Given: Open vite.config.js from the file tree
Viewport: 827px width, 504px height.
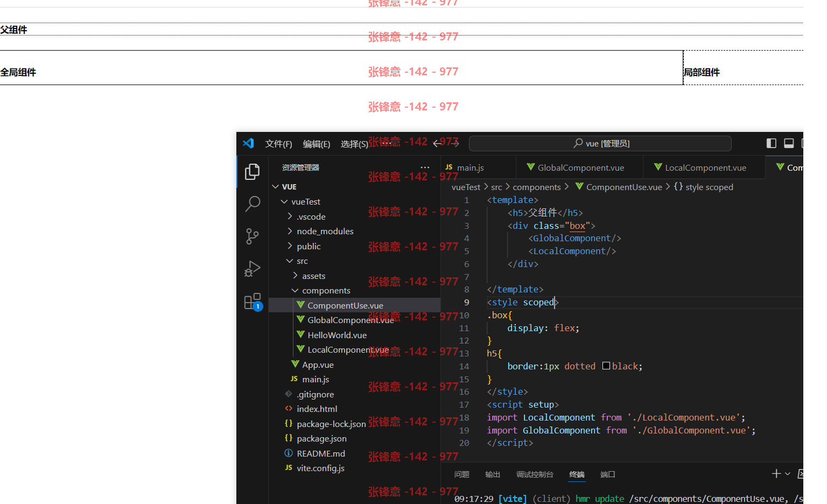Looking at the screenshot, I should tap(320, 468).
